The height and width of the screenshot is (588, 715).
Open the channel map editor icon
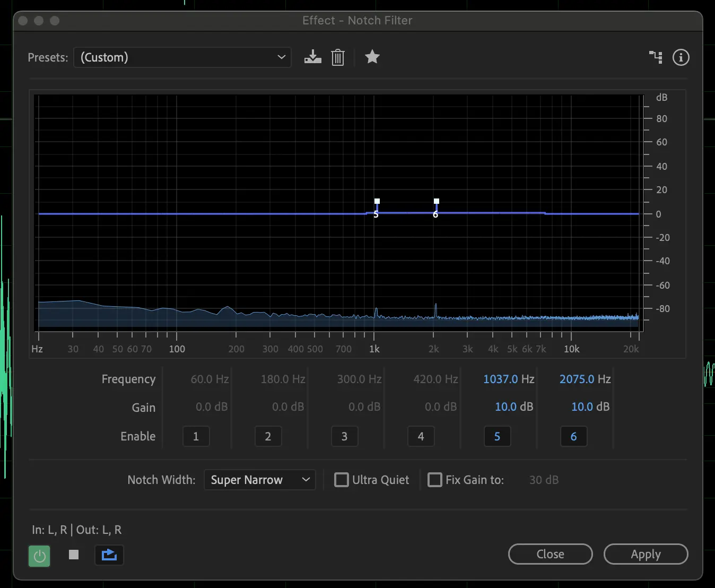click(x=656, y=57)
